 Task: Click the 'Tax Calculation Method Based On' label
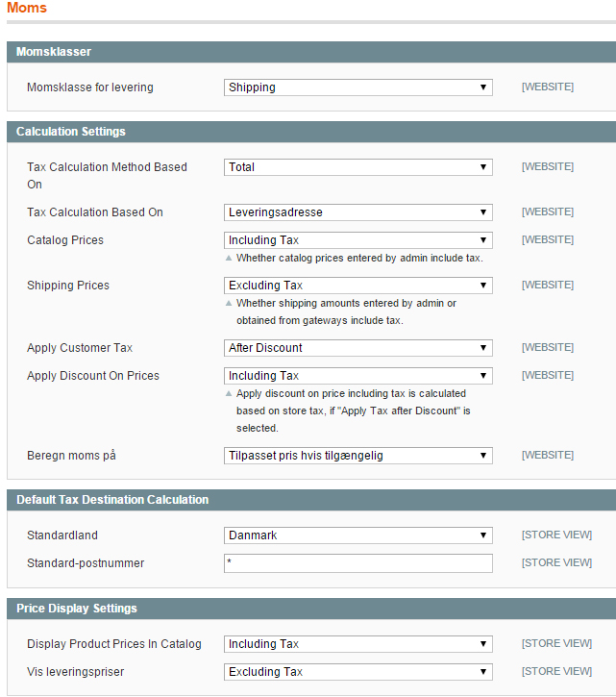pos(107,176)
